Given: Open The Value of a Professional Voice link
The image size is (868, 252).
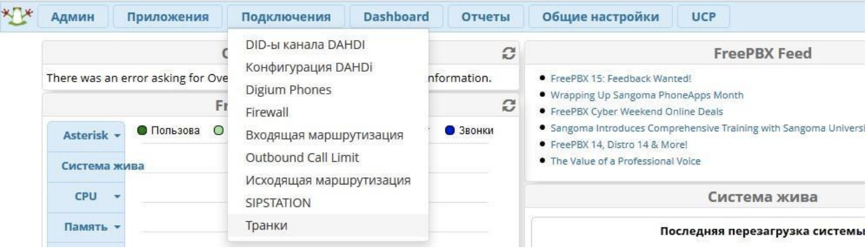Looking at the screenshot, I should 625,161.
